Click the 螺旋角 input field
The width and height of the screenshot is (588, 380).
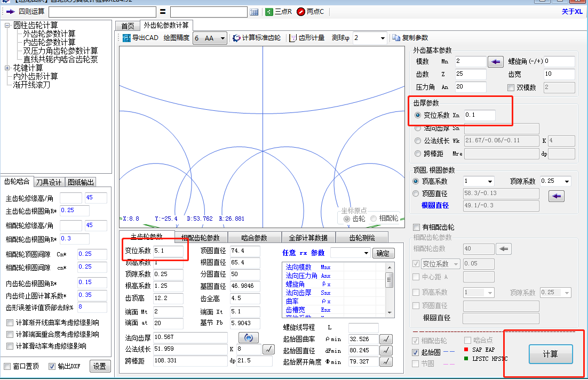[559, 61]
